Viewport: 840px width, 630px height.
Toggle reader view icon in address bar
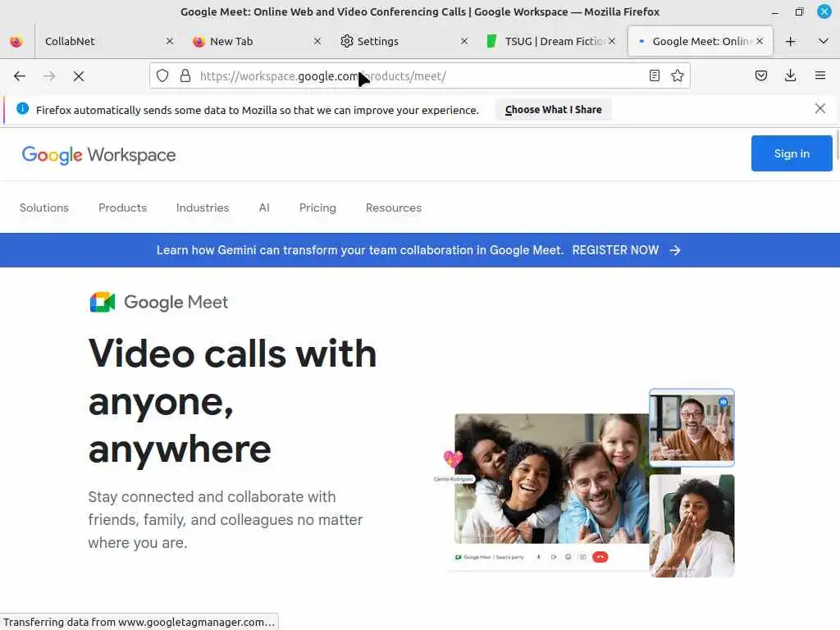[654, 75]
